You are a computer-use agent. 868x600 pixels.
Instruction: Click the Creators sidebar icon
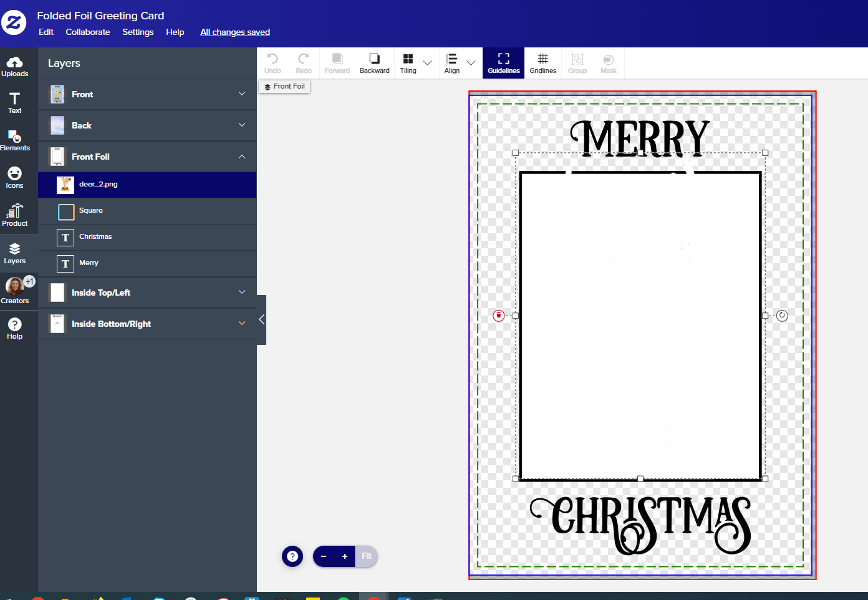15,291
